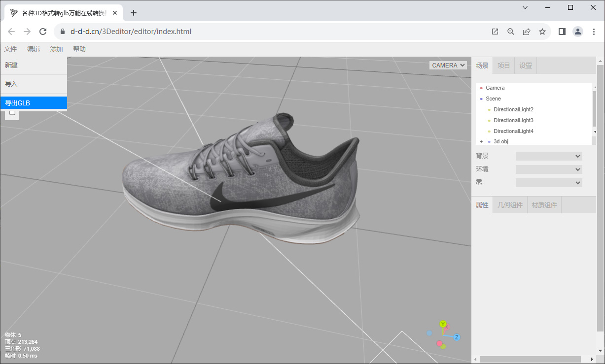
Task: Switch to the 项目 tab
Action: 504,66
